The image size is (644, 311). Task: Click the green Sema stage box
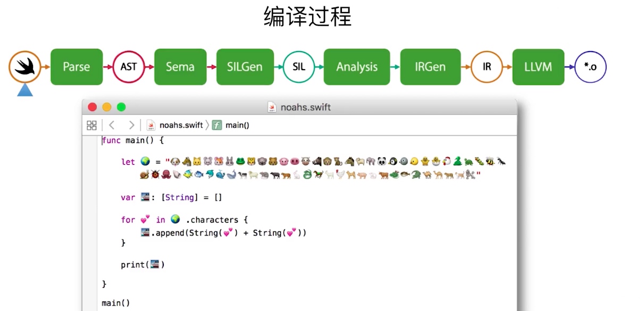[180, 67]
